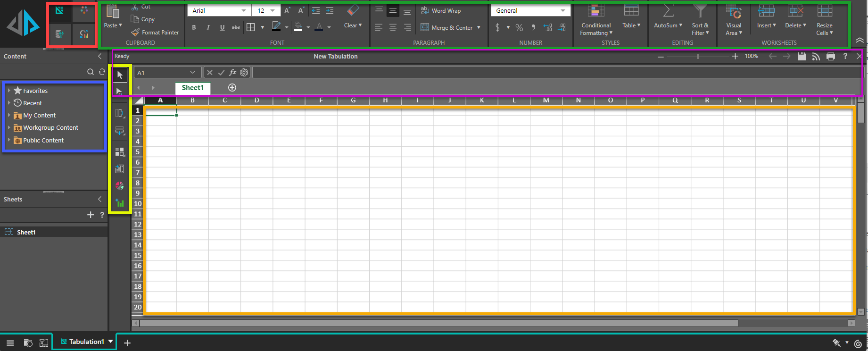868x351 pixels.
Task: Click the Print icon next to Save
Action: (831, 57)
